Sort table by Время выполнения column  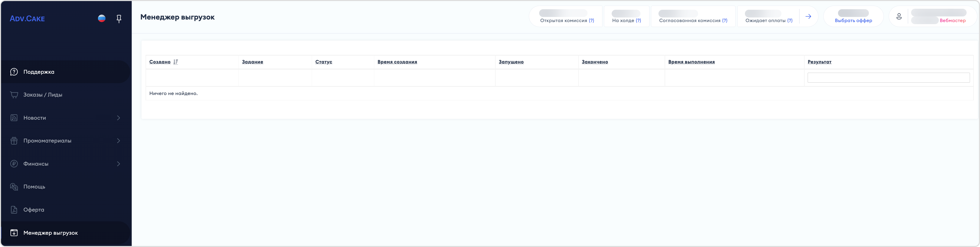[x=691, y=62]
